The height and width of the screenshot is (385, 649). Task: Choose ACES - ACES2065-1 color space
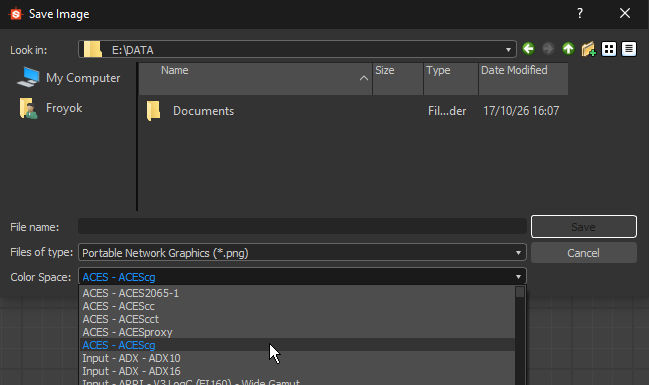297,293
